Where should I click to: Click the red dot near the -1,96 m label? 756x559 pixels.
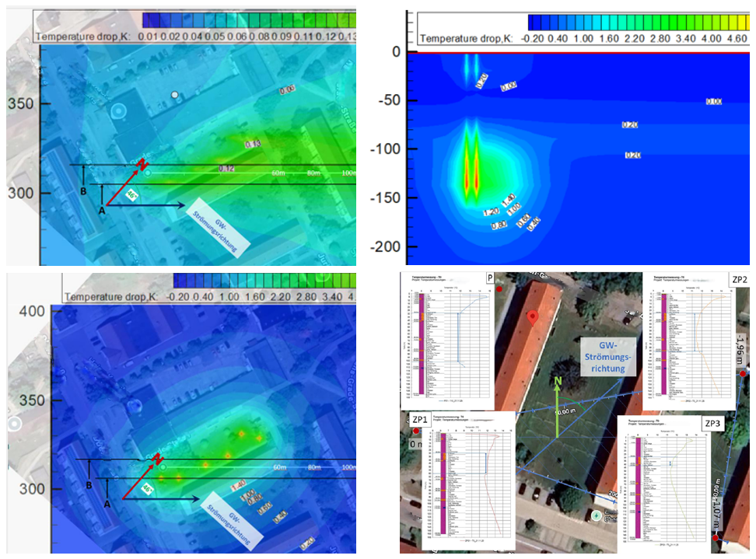(x=744, y=374)
